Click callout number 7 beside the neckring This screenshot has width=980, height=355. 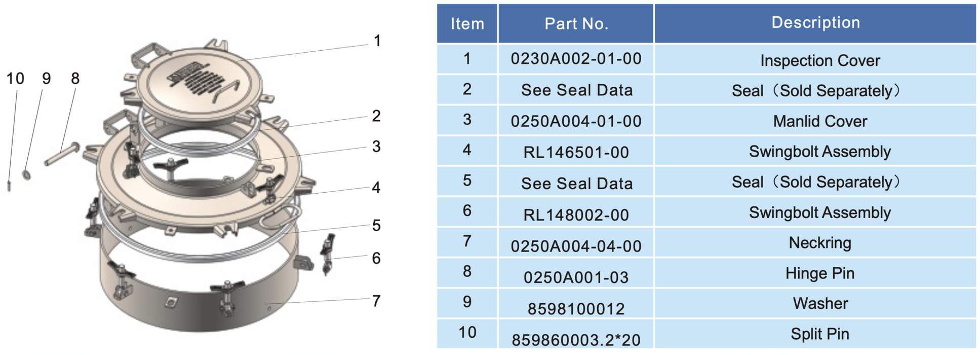tap(376, 301)
